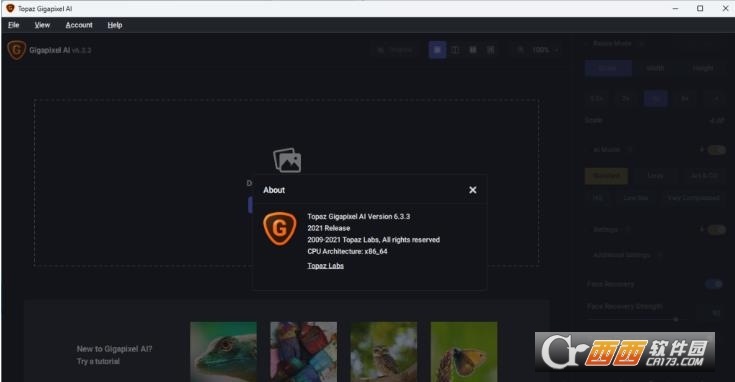
Task: Open the butterfly tutorial thumbnail
Action: (x=464, y=352)
